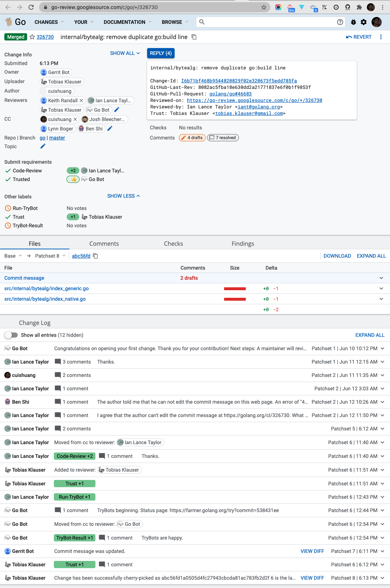Open the bug report icon in header
The image size is (390, 588).
[353, 22]
